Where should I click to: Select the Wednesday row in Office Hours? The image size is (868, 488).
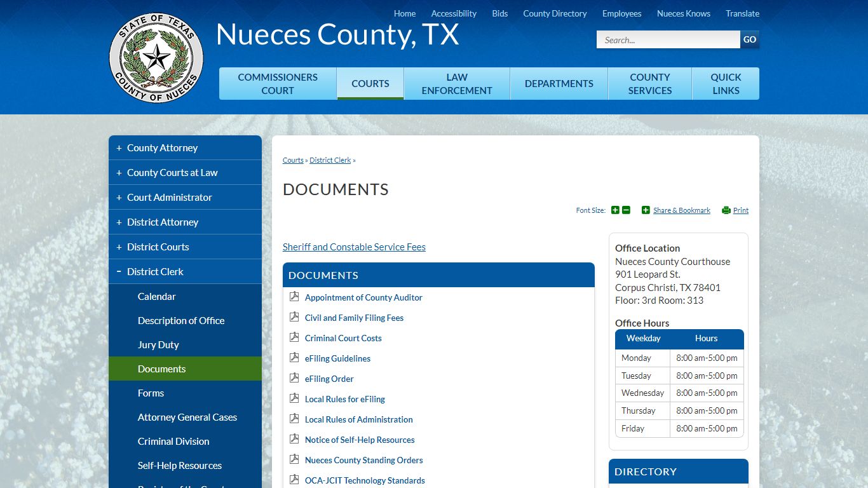pos(679,393)
